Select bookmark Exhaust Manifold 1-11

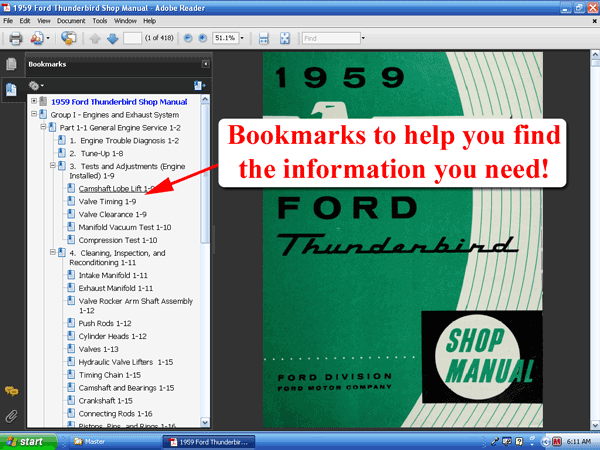point(116,288)
